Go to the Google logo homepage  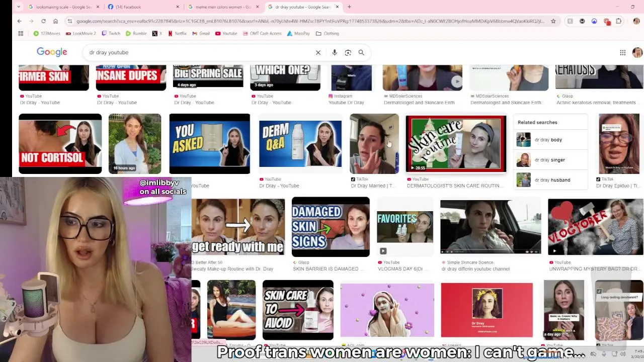click(52, 52)
